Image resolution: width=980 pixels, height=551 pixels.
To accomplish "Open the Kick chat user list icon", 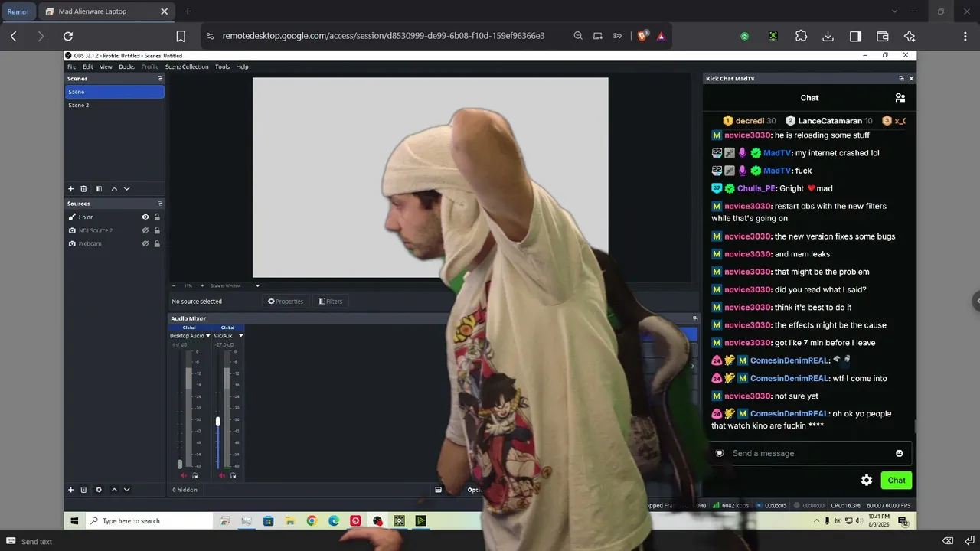I will 900,98.
